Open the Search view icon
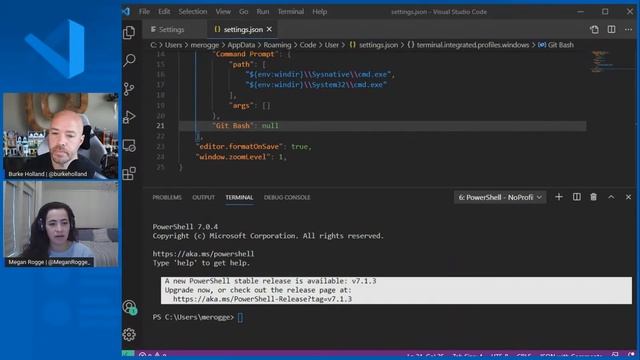Screen dimensions: 640x360 pos(129,60)
